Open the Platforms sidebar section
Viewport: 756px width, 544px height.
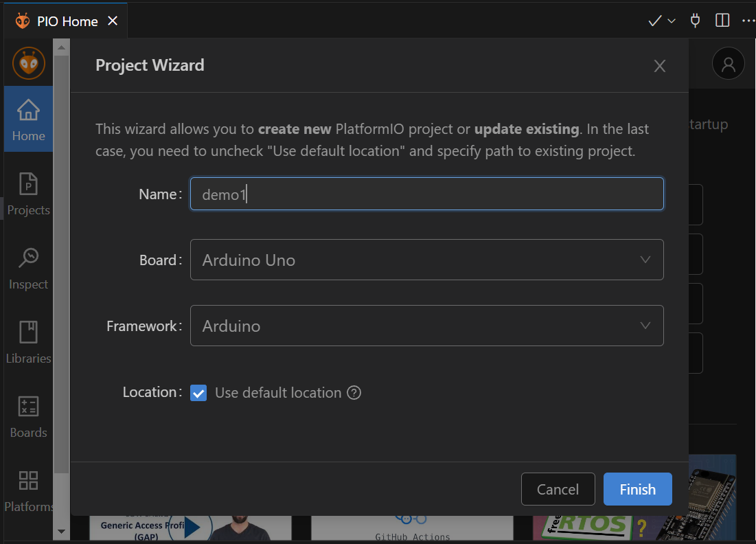[x=28, y=491]
